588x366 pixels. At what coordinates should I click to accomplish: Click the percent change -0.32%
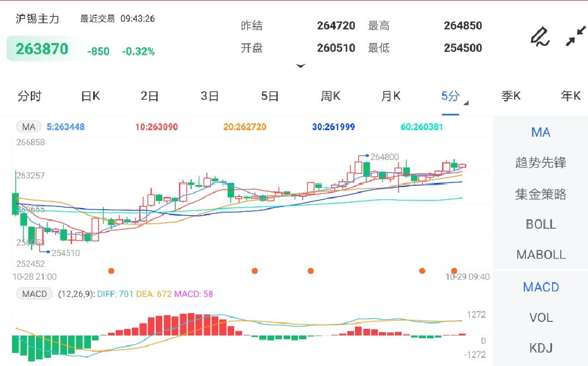click(x=138, y=51)
